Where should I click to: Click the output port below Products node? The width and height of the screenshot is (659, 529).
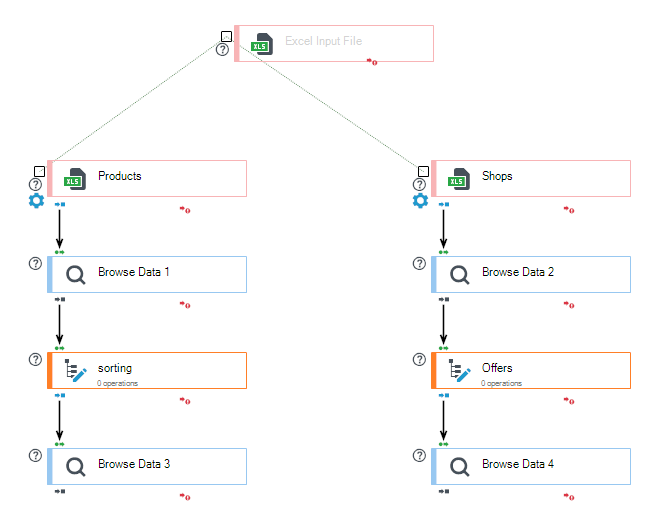60,204
